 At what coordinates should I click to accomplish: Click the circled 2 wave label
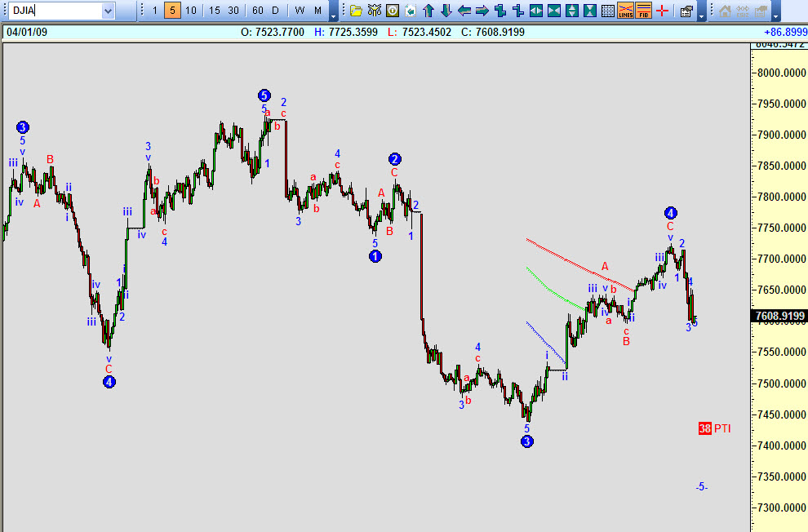tap(395, 158)
